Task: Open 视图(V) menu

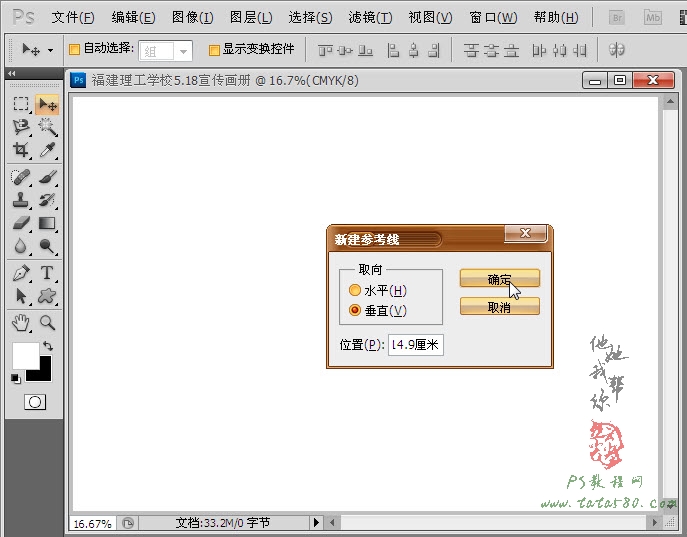Action: point(430,18)
